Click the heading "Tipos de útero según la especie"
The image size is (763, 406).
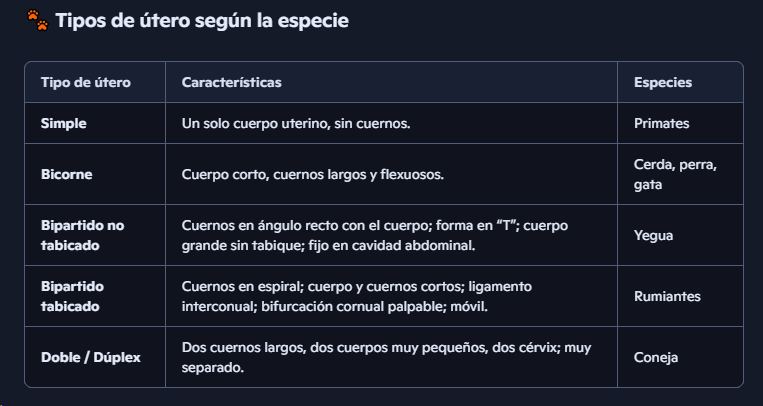tap(202, 21)
